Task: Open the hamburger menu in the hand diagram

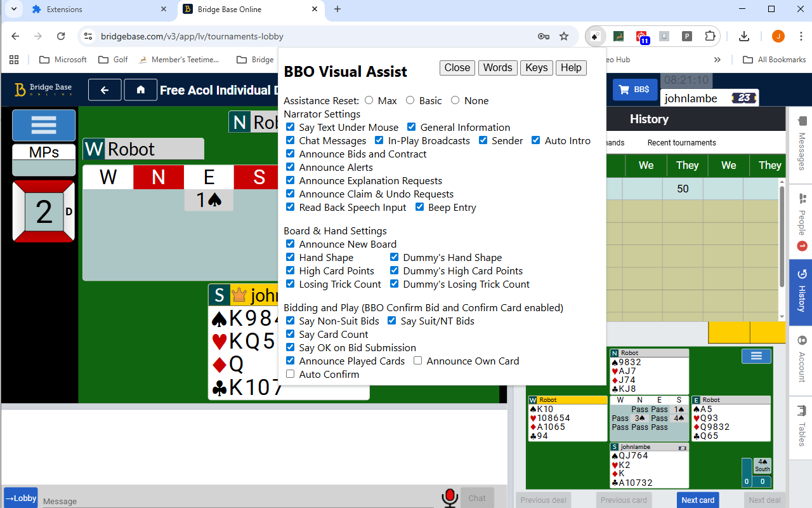Action: click(756, 356)
